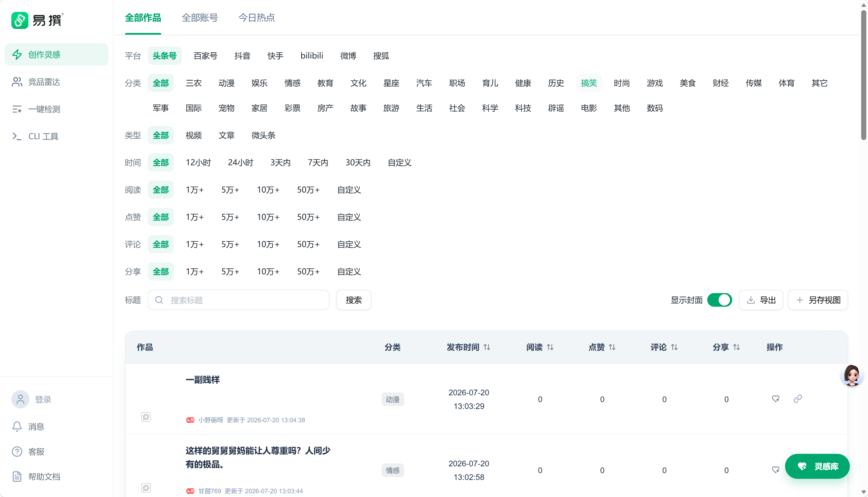The image size is (868, 497).
Task: Select 辟谣 category filter
Action: (556, 108)
